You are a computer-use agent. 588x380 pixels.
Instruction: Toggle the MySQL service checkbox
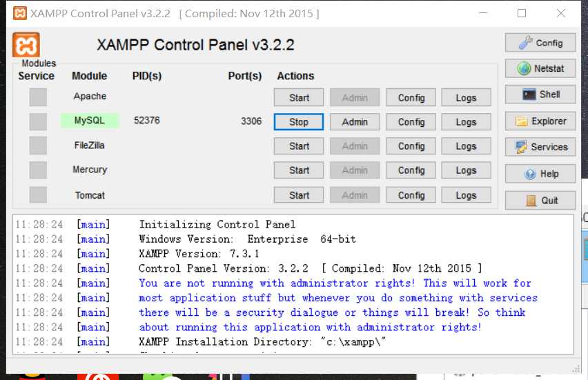point(38,122)
